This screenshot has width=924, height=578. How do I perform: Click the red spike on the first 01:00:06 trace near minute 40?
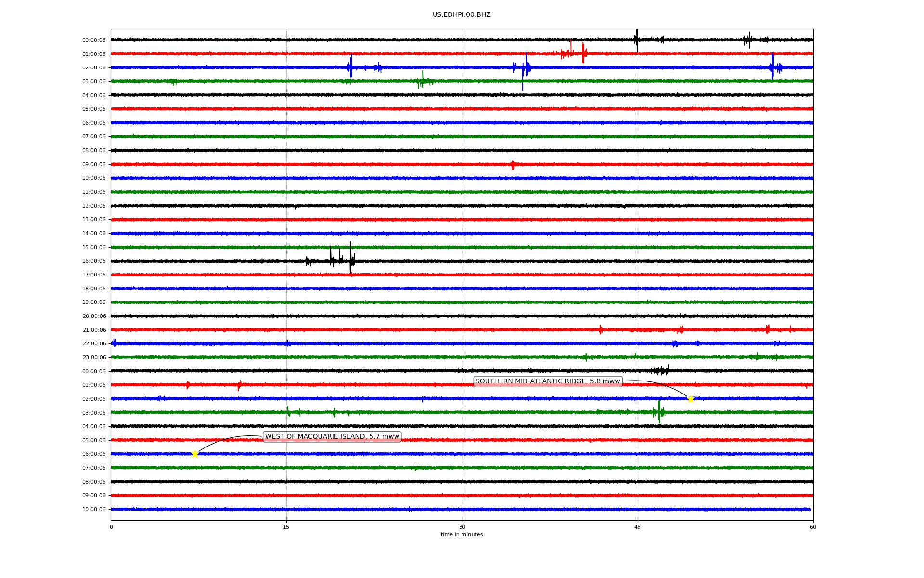[x=583, y=53]
